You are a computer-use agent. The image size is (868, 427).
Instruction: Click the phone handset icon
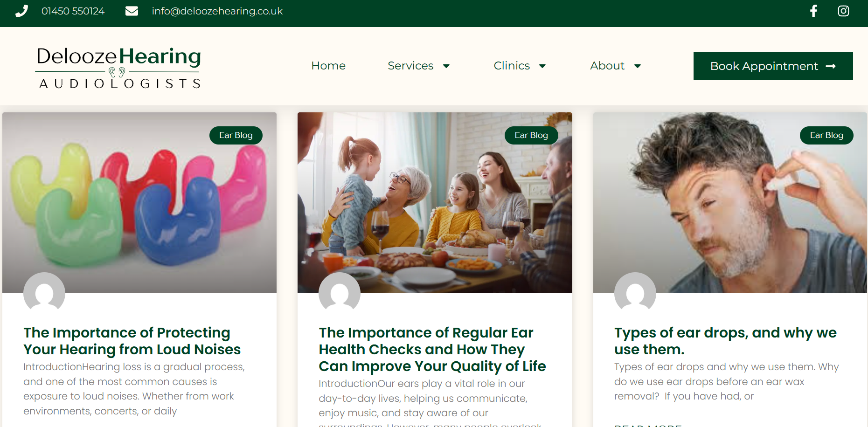21,11
